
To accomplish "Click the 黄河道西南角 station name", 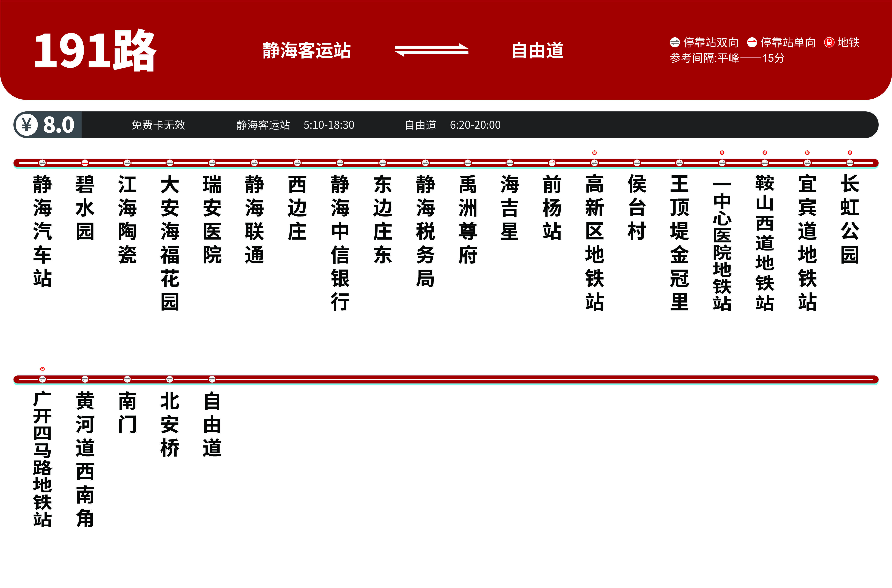I will tap(85, 459).
